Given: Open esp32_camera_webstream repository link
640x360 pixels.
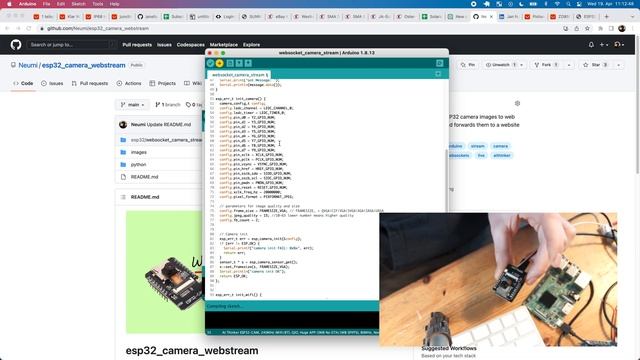Looking at the screenshot, I should point(84,65).
